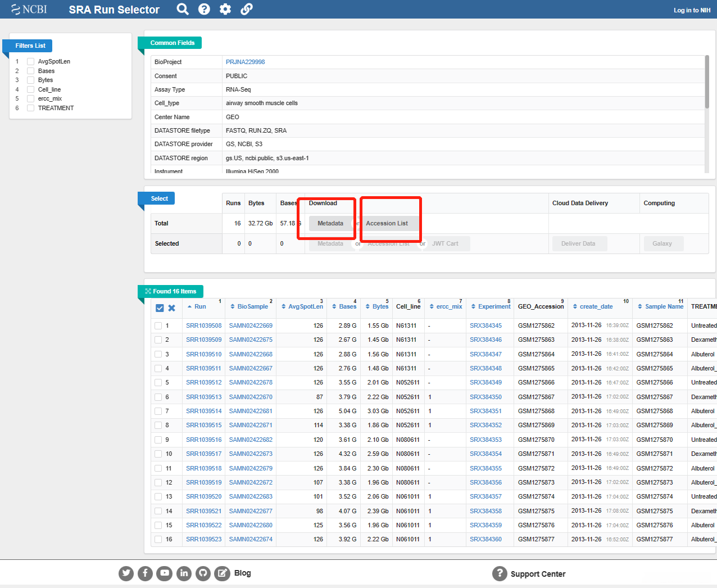
Task: Open experiment link SRX384360
Action: coord(486,539)
